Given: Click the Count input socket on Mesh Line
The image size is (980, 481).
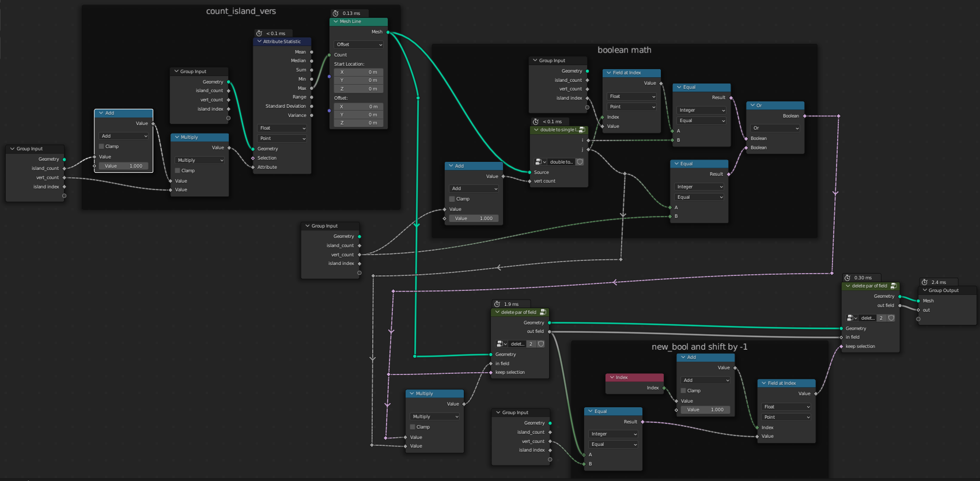Looking at the screenshot, I should (330, 55).
